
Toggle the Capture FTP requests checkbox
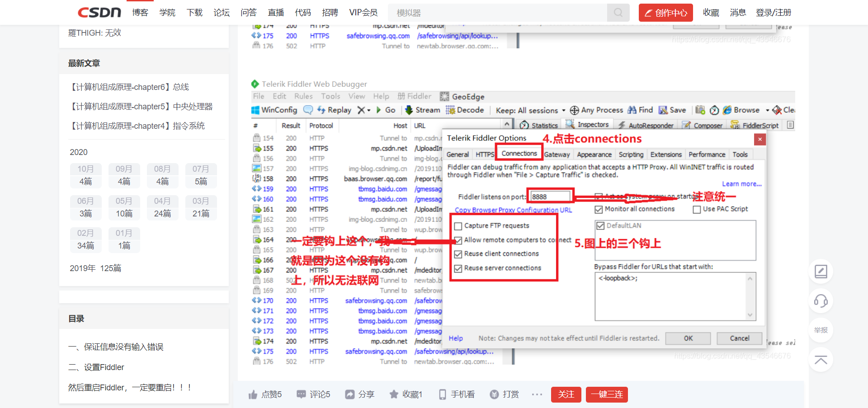[458, 226]
